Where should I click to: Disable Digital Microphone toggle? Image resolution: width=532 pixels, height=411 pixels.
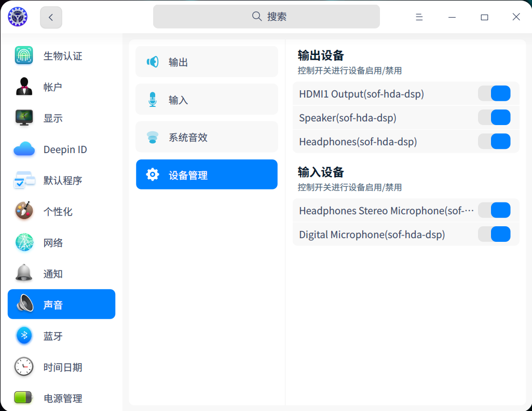coord(494,234)
